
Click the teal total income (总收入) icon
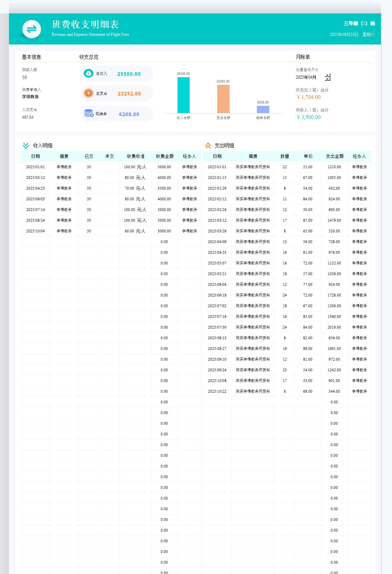[x=89, y=73]
